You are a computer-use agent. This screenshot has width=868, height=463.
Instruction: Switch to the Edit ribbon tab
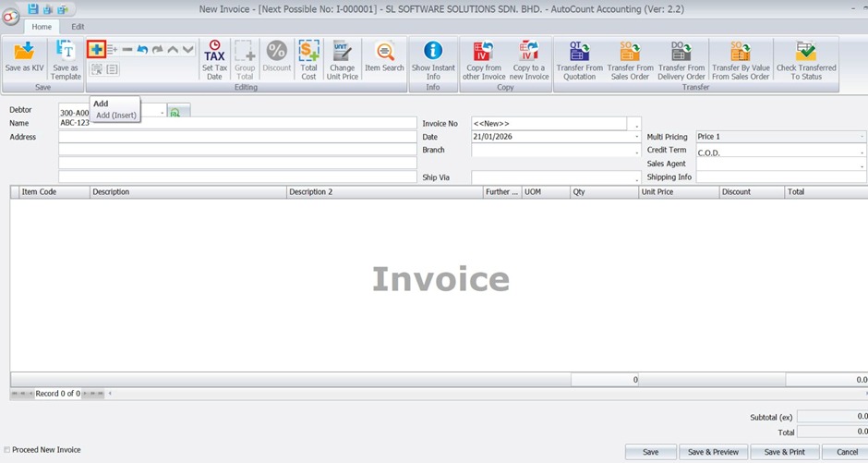78,27
